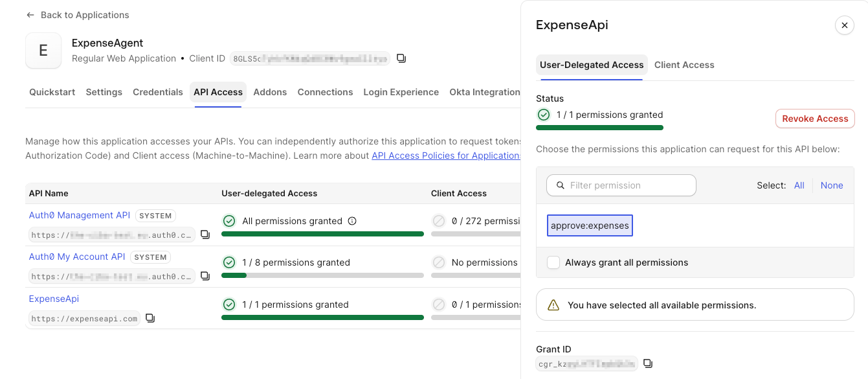Close the ExpenseApi side panel
Image resolution: width=868 pixels, height=379 pixels.
click(x=844, y=25)
